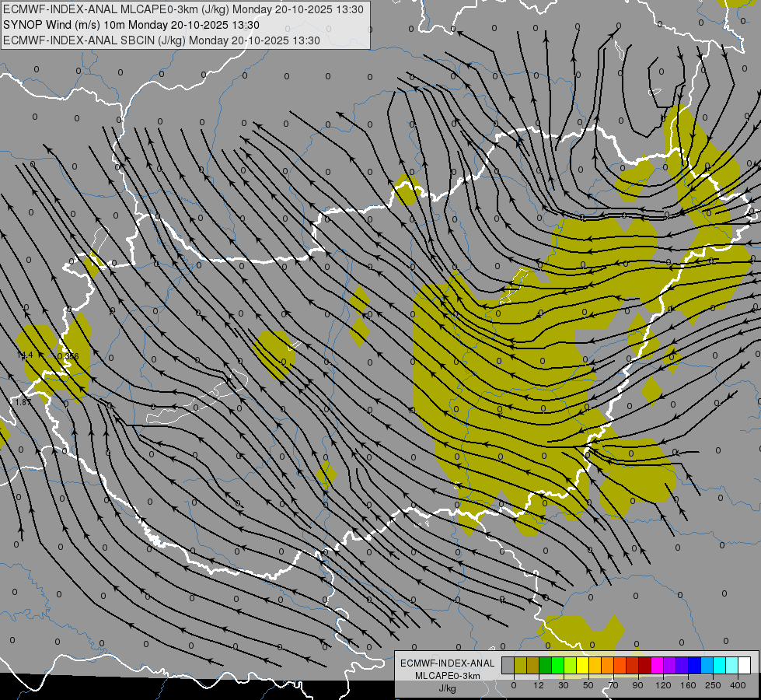Click the legend label 90
Viewport: 761px width, 700px height.
pyautogui.click(x=638, y=685)
